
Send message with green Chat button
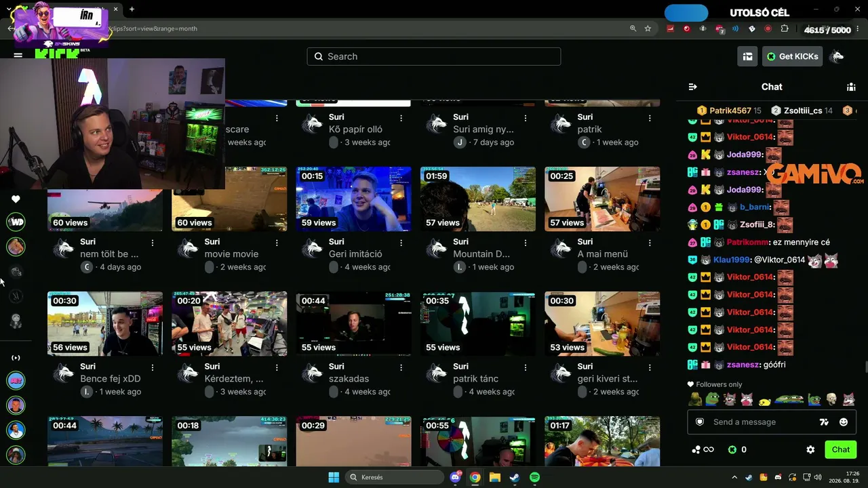pos(840,449)
